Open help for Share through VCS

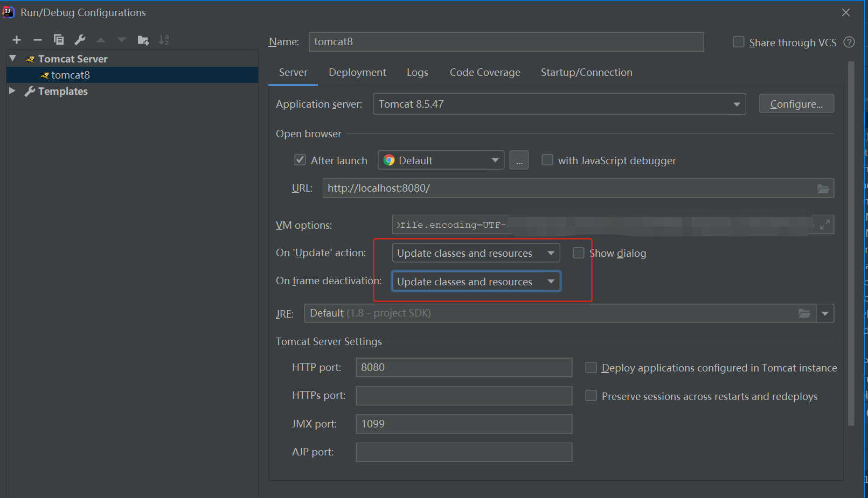tap(849, 42)
